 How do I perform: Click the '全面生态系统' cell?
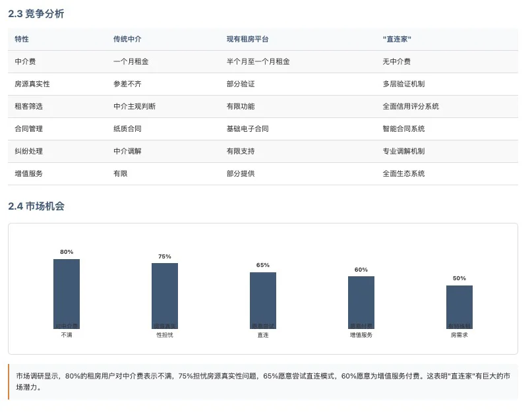[403, 173]
